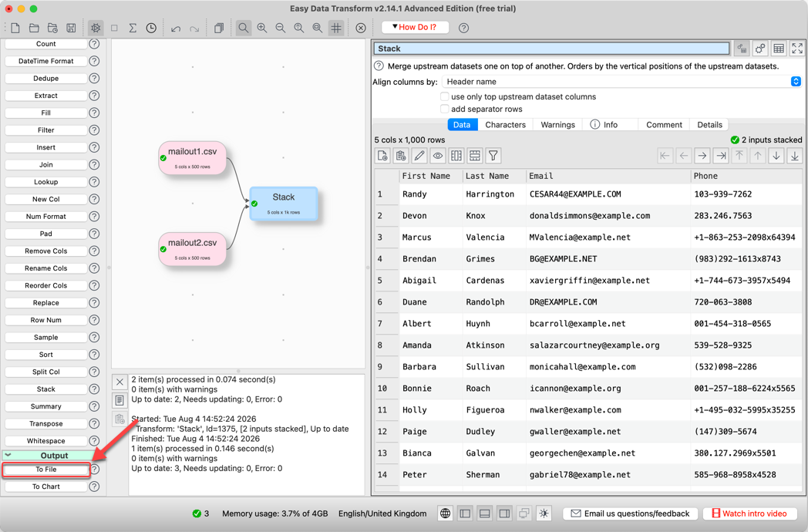
Task: Jump to bottom row with down-arrow-to-bar icon
Action: (795, 156)
